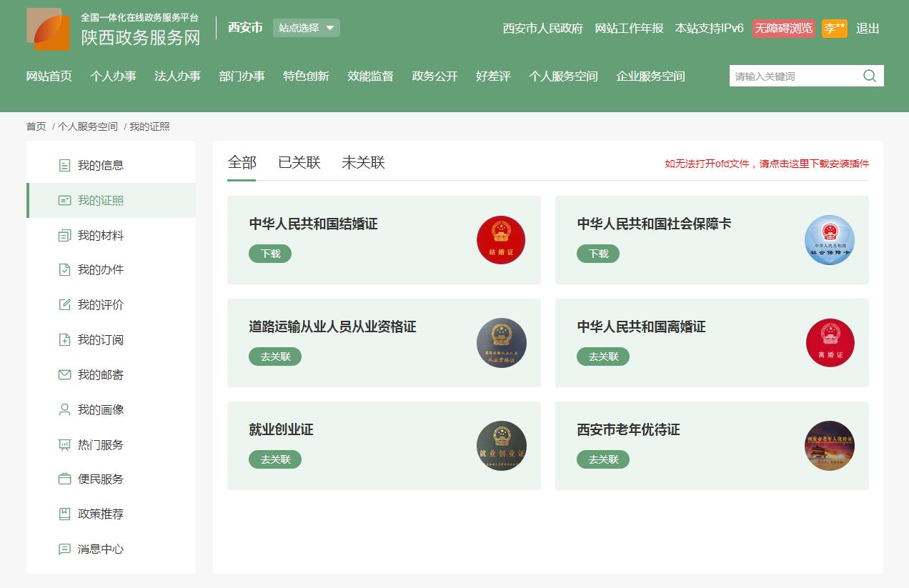This screenshot has height=588, width=909.
Task: Open 效能监督 in the navigation bar
Action: pyautogui.click(x=370, y=76)
